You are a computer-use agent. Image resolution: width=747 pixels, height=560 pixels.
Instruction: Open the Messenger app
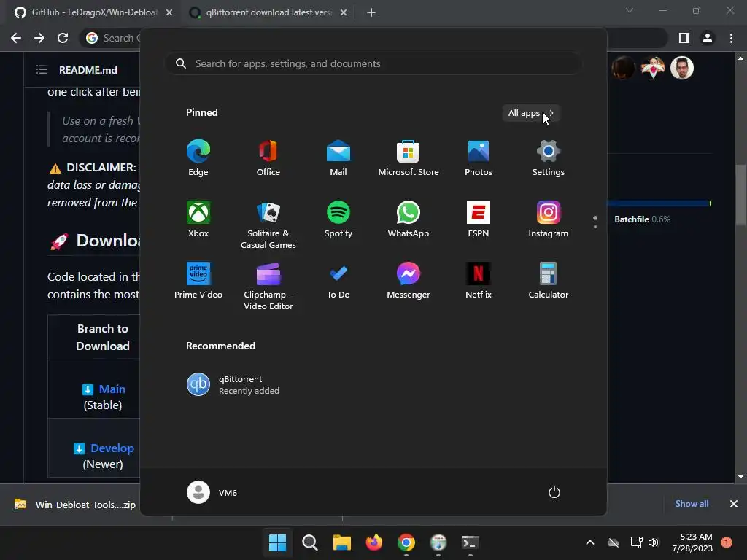click(409, 281)
